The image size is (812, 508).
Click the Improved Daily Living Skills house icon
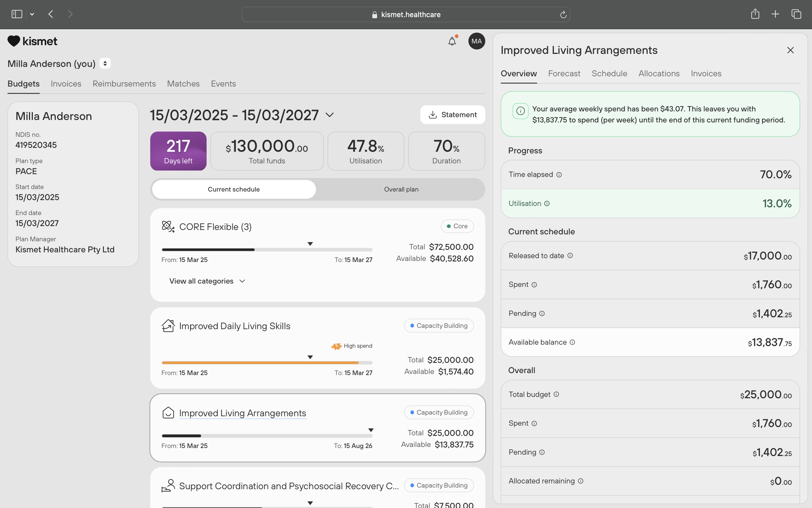pos(168,326)
